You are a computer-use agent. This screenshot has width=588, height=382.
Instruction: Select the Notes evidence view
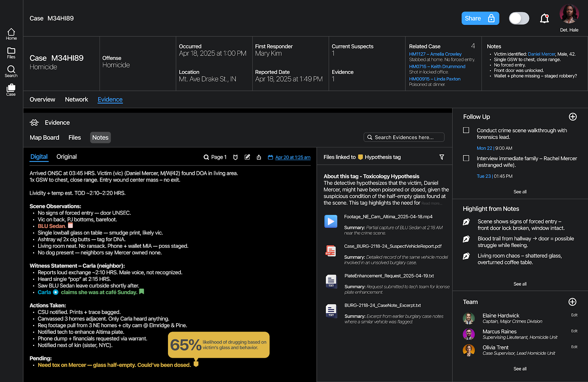click(100, 138)
